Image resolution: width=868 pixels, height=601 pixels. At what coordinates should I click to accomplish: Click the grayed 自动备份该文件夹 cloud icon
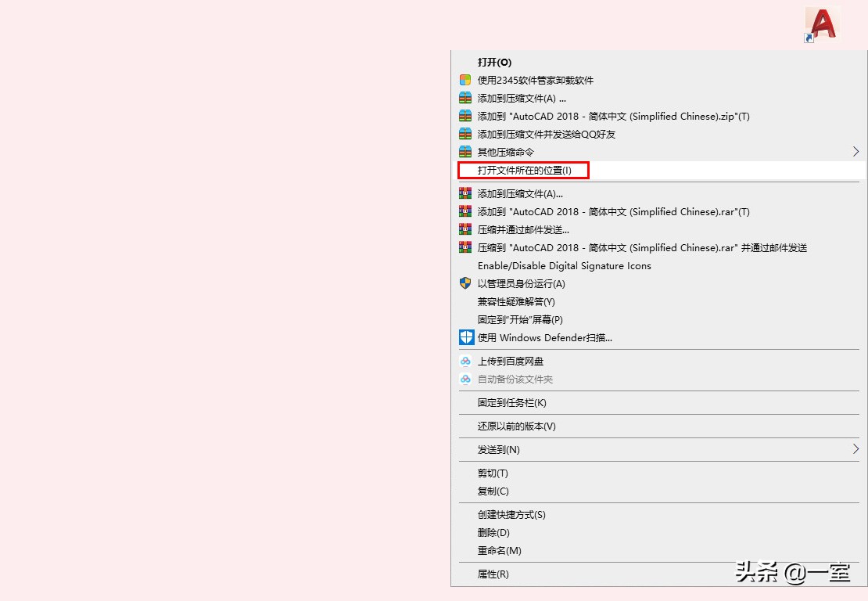click(466, 379)
